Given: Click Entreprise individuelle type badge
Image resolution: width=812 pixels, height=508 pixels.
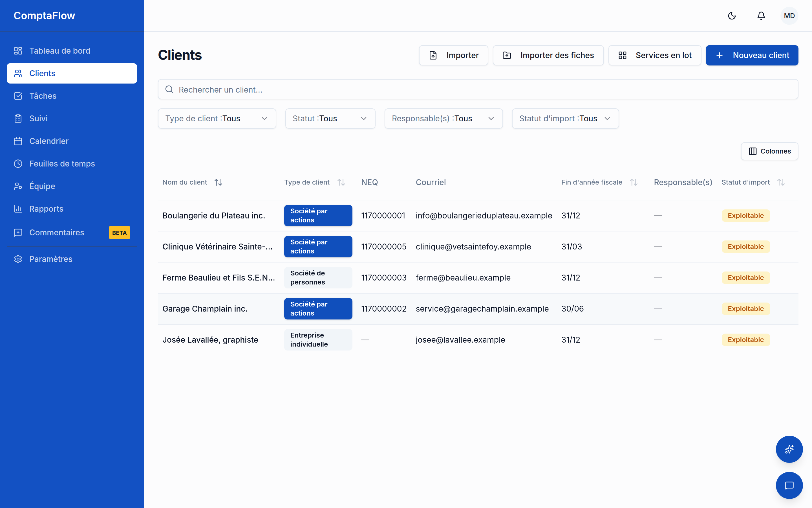Looking at the screenshot, I should [x=318, y=340].
